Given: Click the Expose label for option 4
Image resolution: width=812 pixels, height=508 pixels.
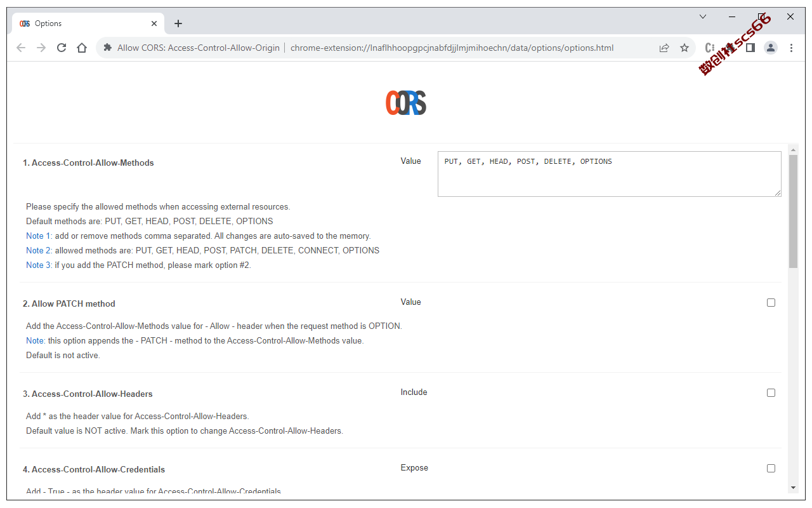Looking at the screenshot, I should click(414, 468).
